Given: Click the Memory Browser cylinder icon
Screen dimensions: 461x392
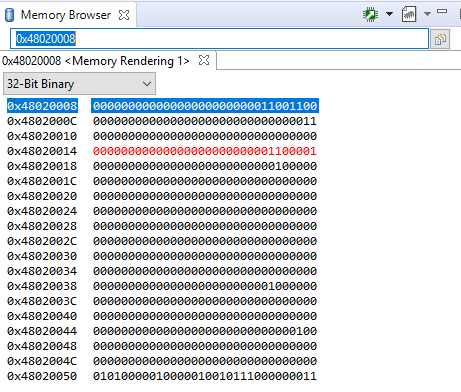Looking at the screenshot, I should 9,15.
